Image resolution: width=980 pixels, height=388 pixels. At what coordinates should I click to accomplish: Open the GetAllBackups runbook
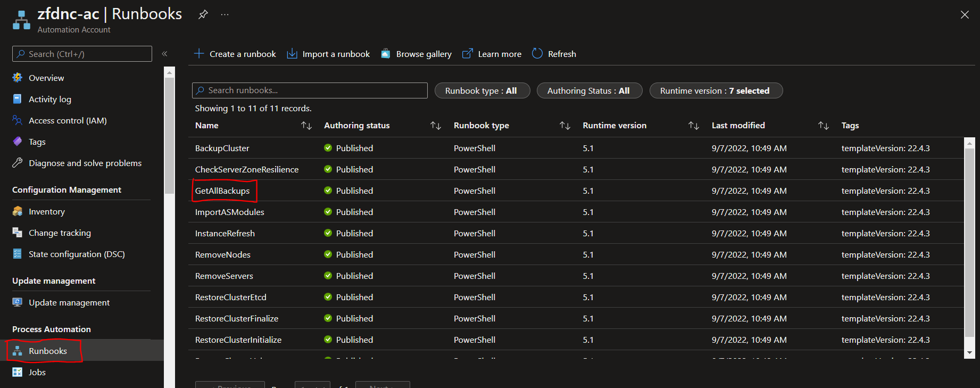coord(222,191)
